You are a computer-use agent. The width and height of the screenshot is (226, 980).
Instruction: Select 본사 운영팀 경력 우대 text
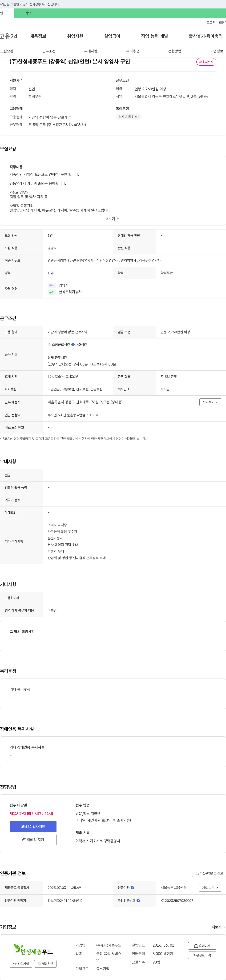point(63,545)
